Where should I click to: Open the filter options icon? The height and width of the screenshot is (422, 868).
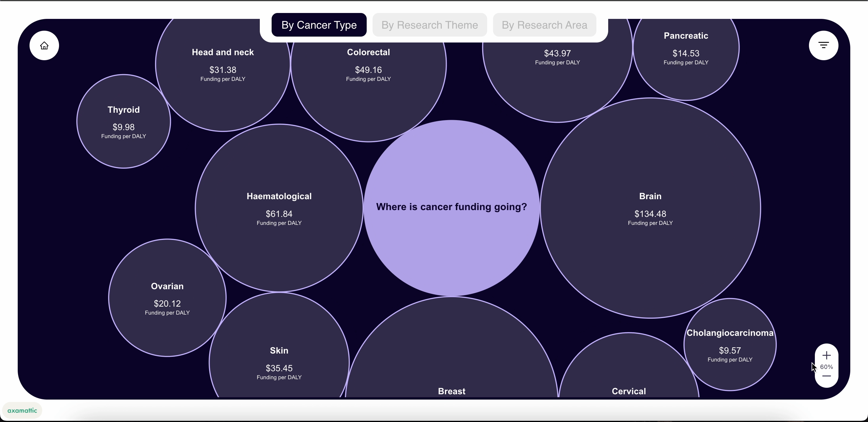(823, 45)
